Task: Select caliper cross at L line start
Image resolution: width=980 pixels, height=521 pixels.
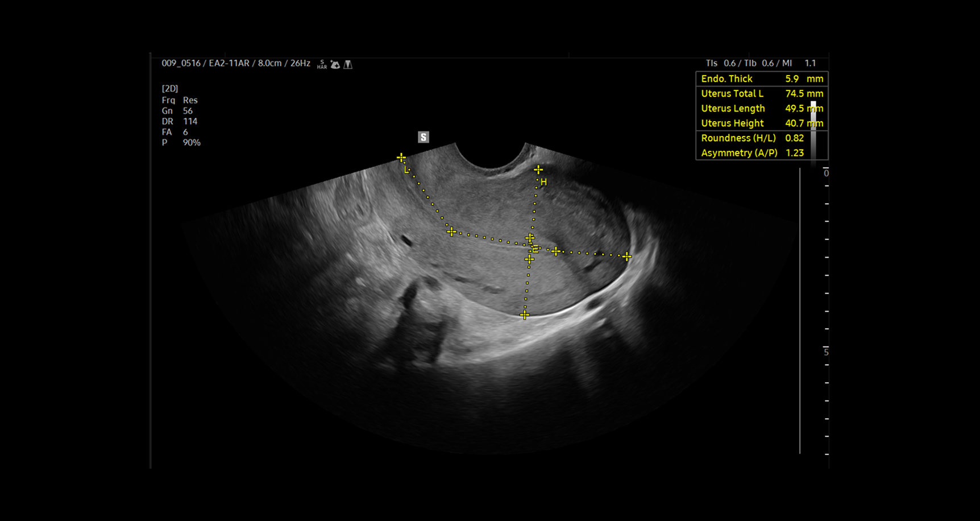Action: [401, 158]
